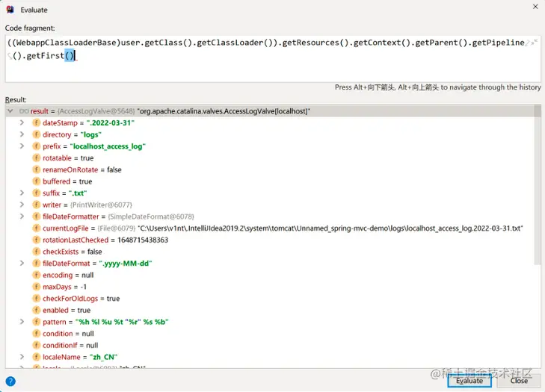The height and width of the screenshot is (392, 545).
Task: Select the renameOnRotate = false row
Action: 270,169
